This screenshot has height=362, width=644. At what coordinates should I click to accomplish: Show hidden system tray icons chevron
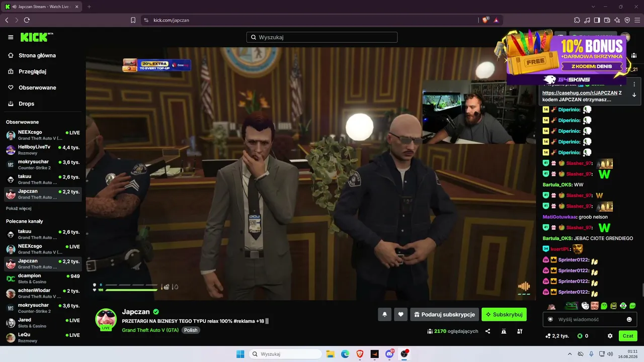(x=570, y=354)
